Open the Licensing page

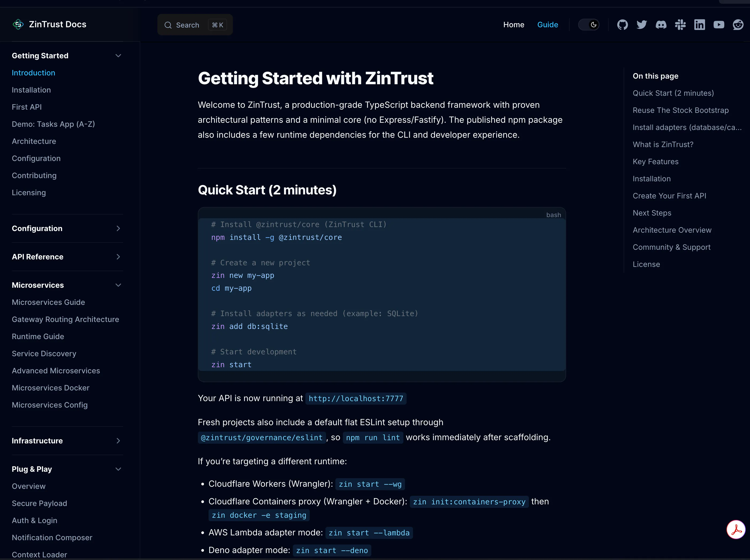coord(29,193)
